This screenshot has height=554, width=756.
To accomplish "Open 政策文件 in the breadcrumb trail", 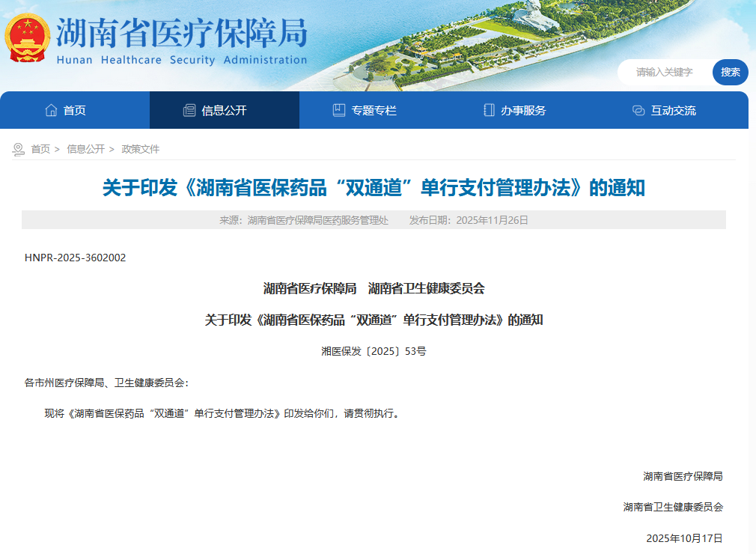I will (x=141, y=149).
